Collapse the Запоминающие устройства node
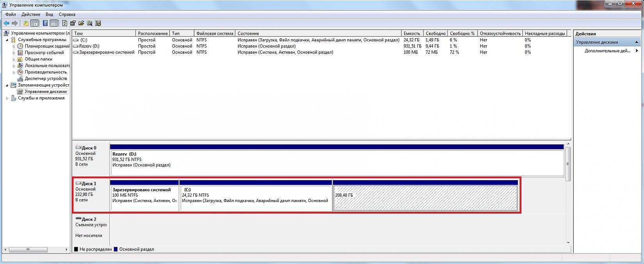 coord(7,85)
